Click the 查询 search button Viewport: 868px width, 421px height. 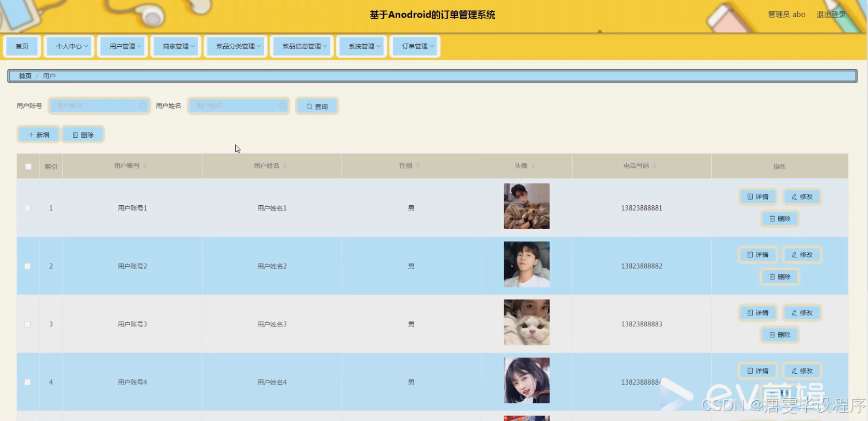click(x=317, y=106)
